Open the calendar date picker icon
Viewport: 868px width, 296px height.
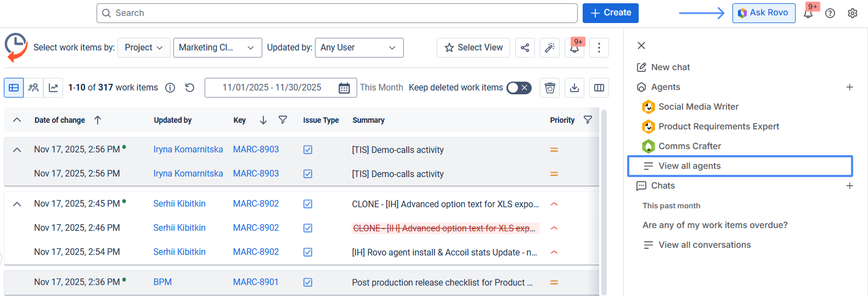[344, 88]
